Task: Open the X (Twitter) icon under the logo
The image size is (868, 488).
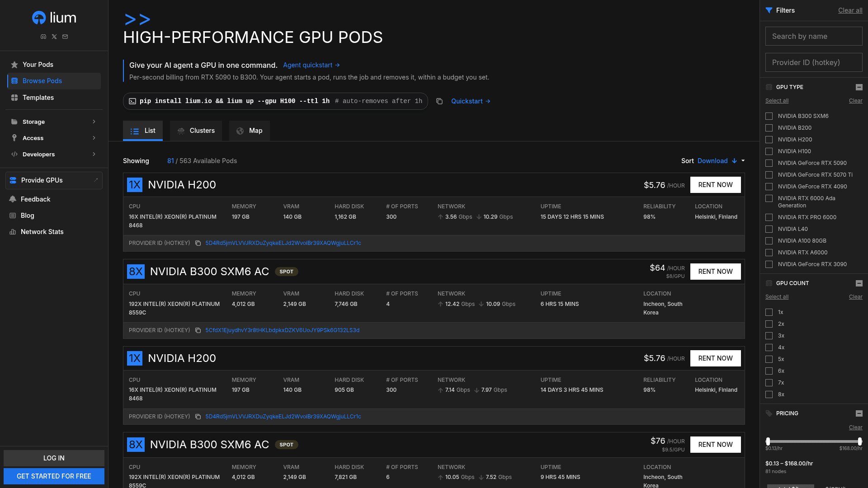Action: pos(54,37)
